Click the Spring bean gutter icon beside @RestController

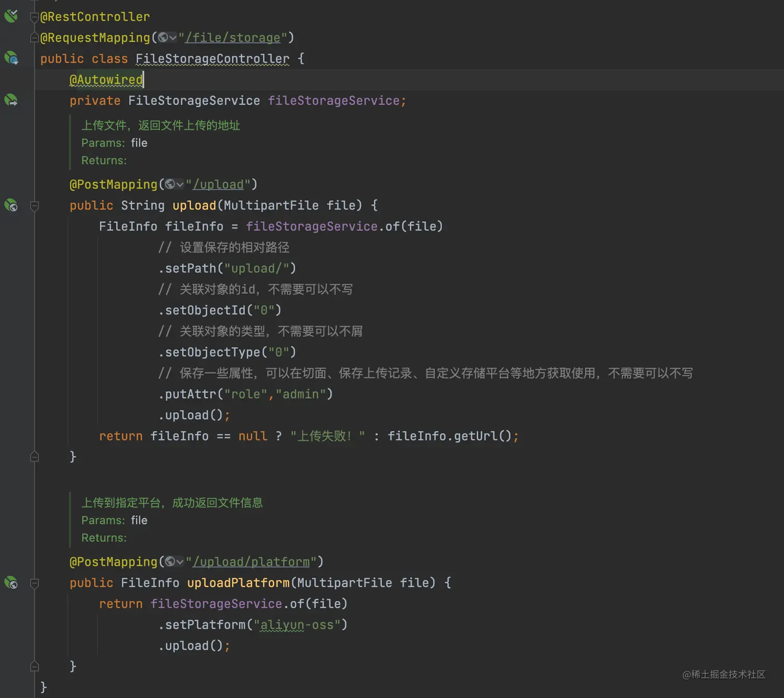[11, 16]
